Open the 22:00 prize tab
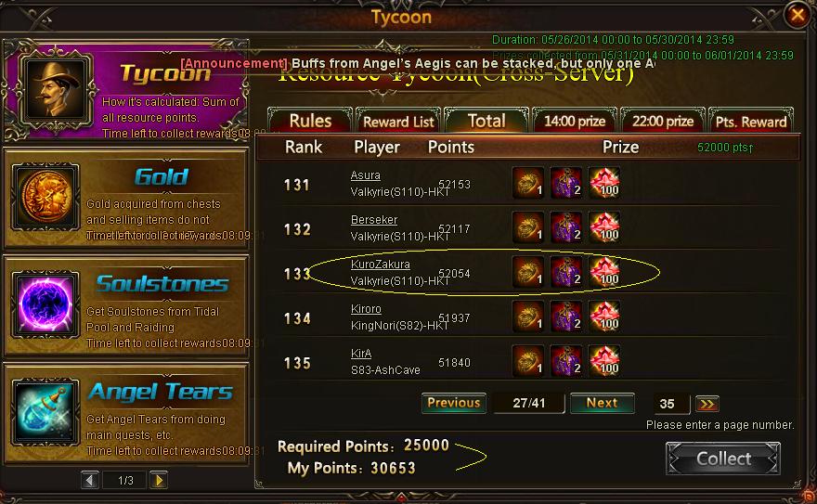This screenshot has height=504, width=817. coord(663,121)
